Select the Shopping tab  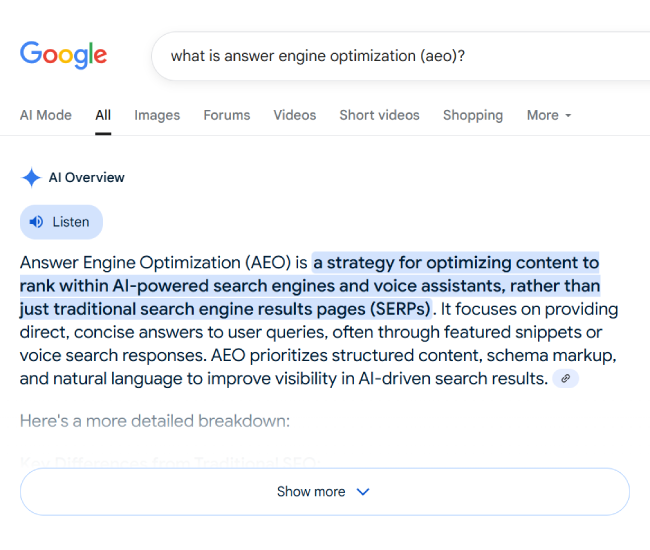[473, 115]
